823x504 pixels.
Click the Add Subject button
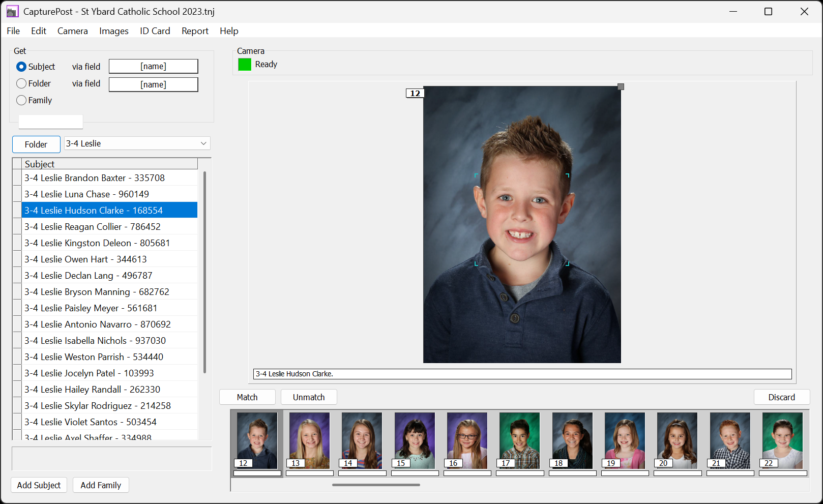pos(39,485)
